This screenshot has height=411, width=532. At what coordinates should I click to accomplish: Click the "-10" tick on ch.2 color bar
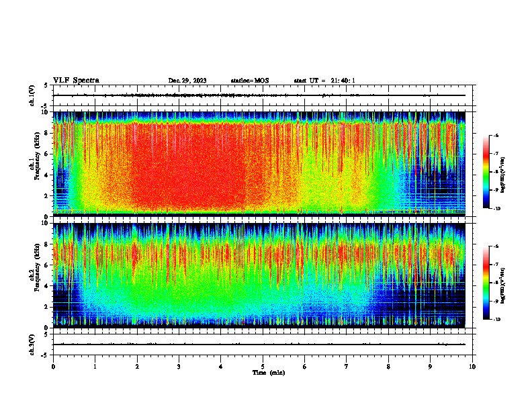(x=496, y=320)
